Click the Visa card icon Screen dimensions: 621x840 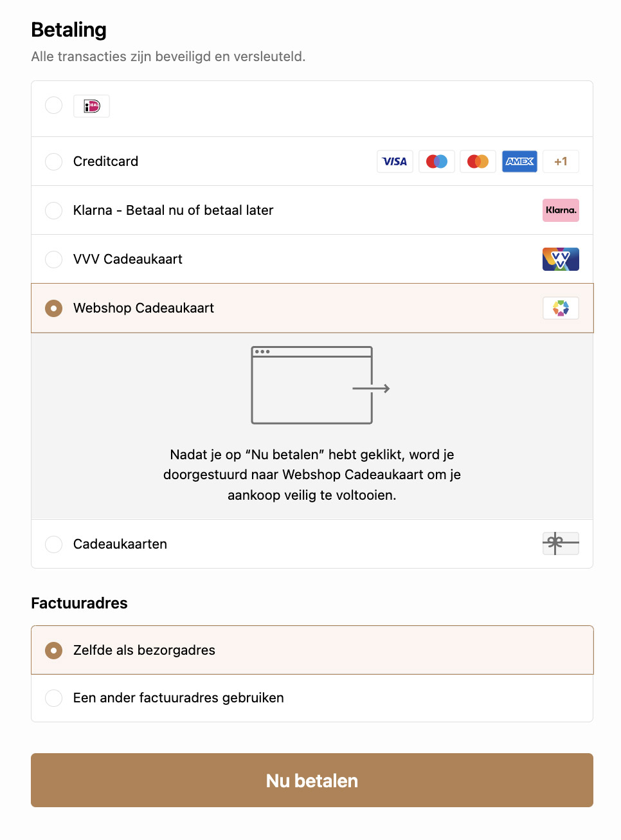pyautogui.click(x=395, y=161)
